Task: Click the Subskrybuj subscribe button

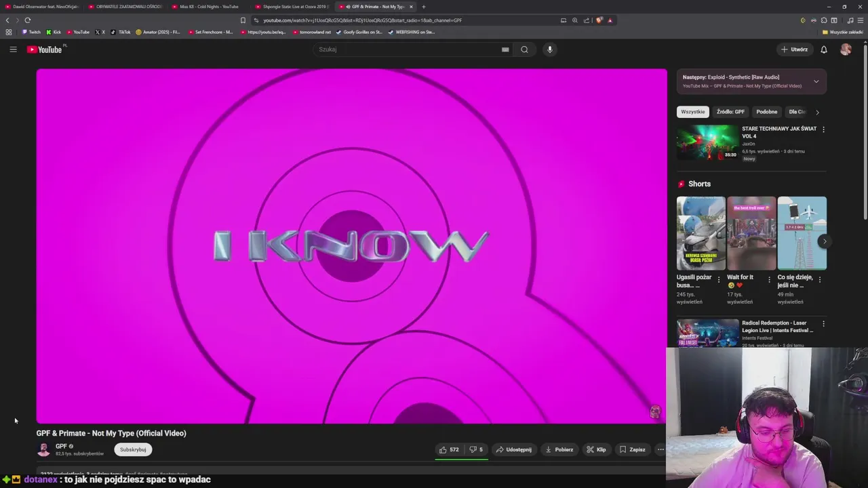Action: click(133, 449)
